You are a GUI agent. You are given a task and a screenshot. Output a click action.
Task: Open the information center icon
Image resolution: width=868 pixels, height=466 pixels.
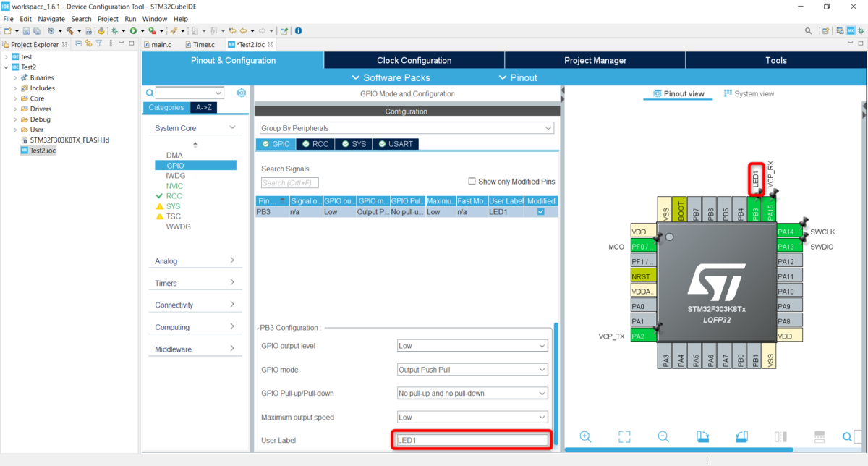298,31
